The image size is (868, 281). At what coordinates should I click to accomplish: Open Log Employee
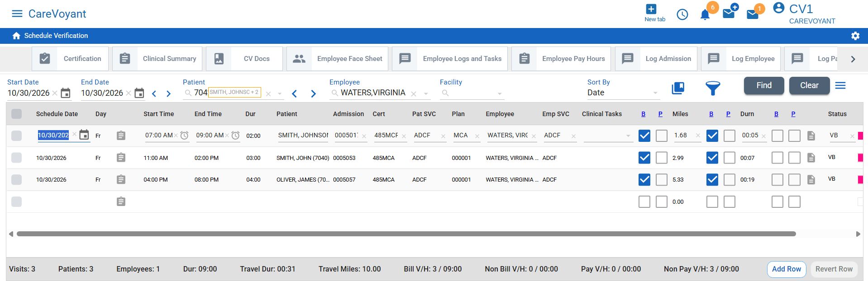[740, 59]
